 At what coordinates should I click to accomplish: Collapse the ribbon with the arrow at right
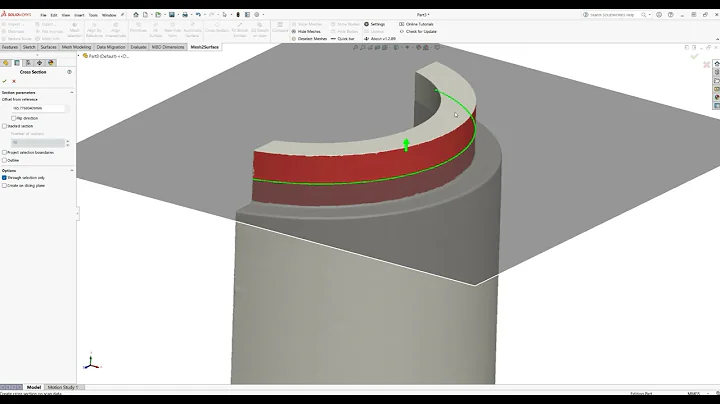(717, 39)
